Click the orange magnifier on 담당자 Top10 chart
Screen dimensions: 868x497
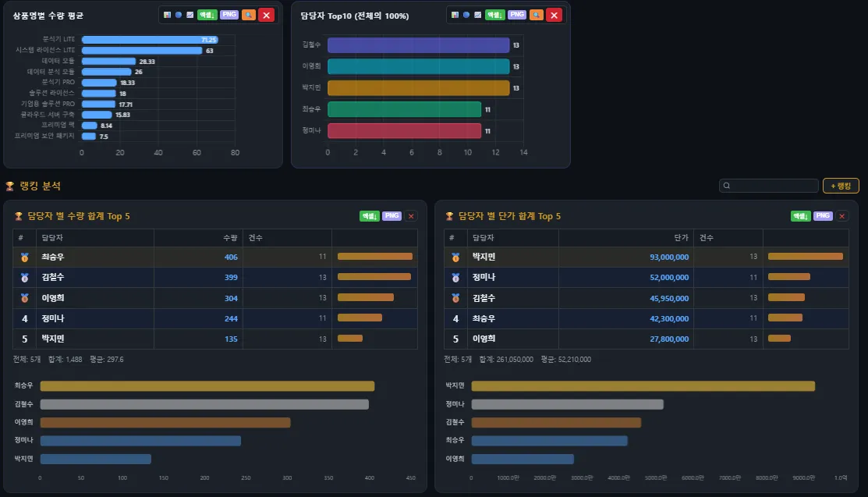pos(536,15)
